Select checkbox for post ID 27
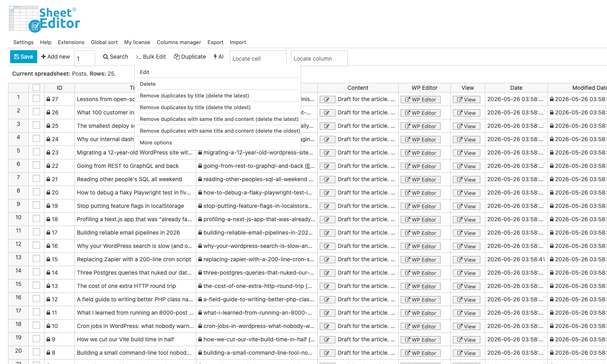The image size is (607, 364). (x=36, y=98)
